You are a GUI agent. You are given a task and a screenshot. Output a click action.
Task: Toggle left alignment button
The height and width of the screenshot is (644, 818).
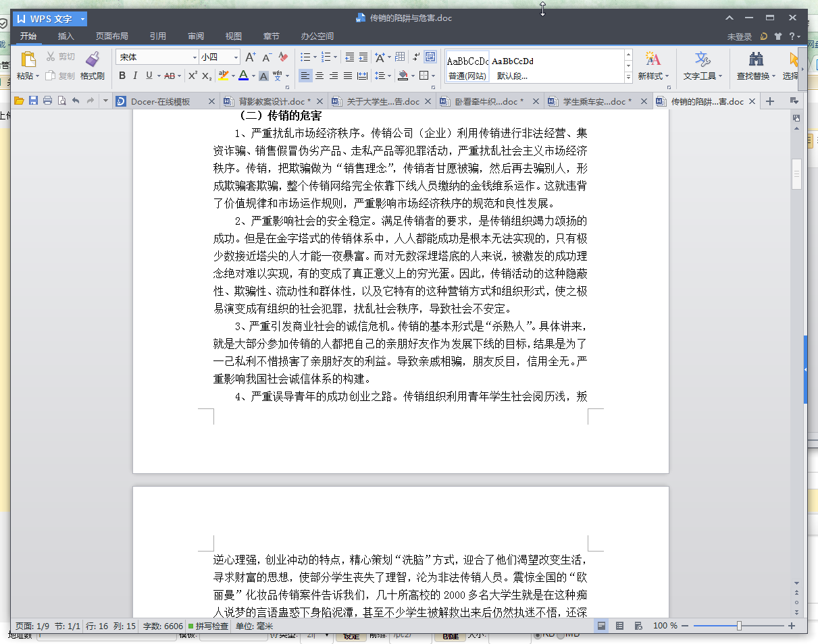[x=305, y=76]
